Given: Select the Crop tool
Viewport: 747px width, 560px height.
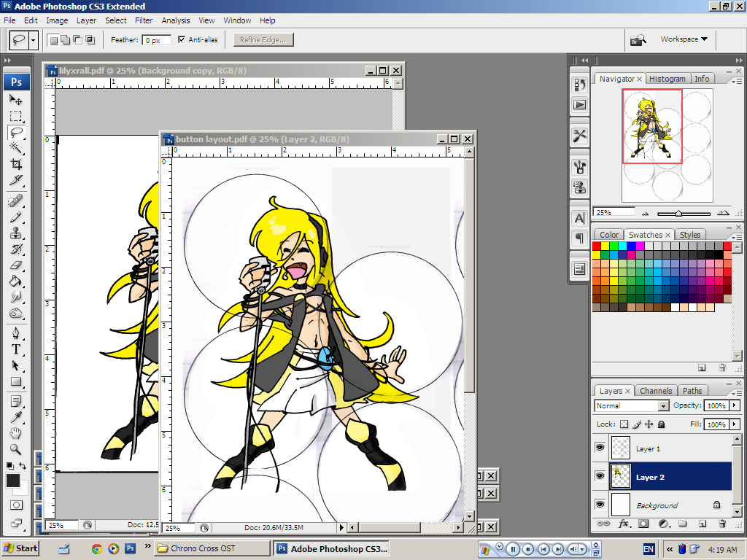Looking at the screenshot, I should 16,164.
